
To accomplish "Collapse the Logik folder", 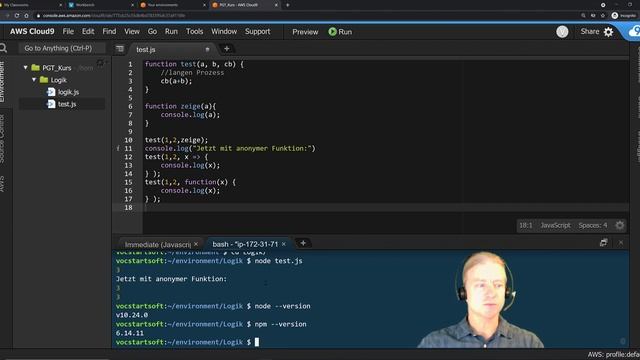I will [34, 80].
